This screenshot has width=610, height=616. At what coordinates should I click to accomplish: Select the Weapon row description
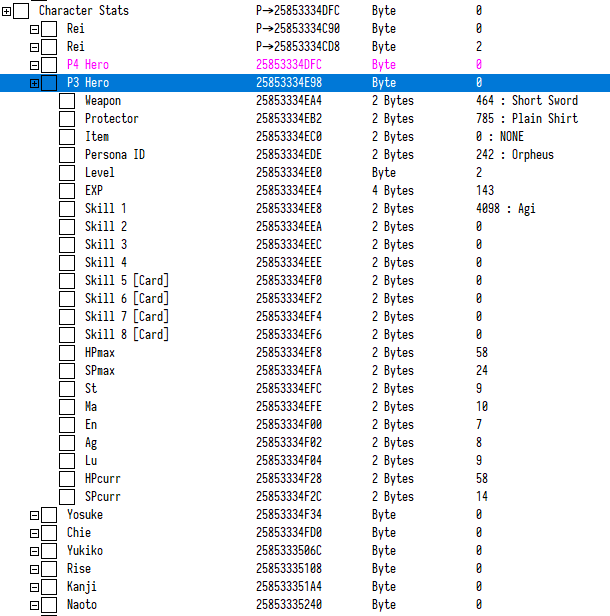coord(103,101)
